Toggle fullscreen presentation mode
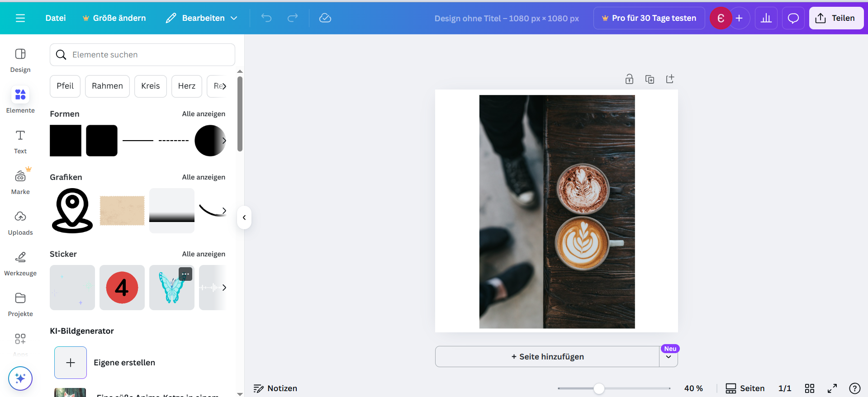 click(832, 388)
